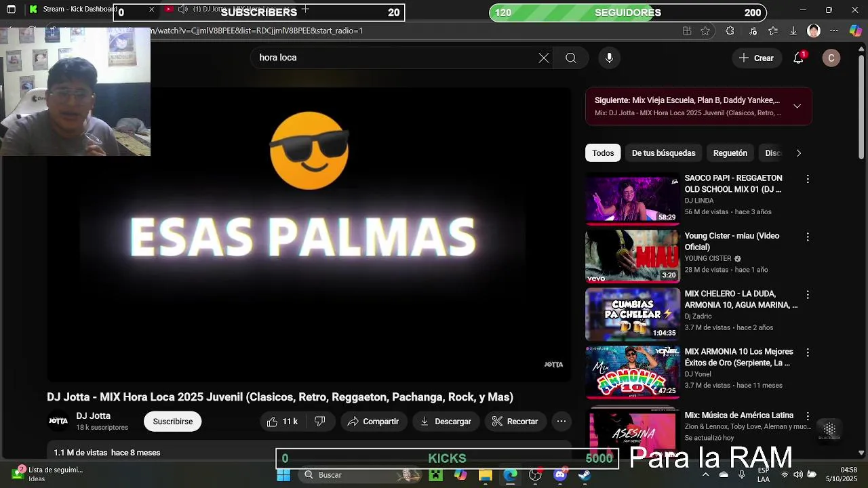Screen dimensions: 868x488
Task: Open SAOCO PAPI old school mix thumbnail
Action: click(x=633, y=198)
